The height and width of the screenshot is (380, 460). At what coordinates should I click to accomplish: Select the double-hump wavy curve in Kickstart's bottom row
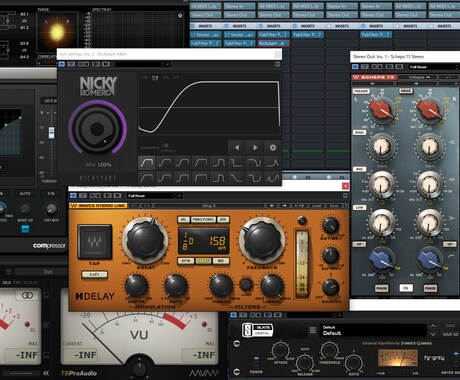point(273,178)
